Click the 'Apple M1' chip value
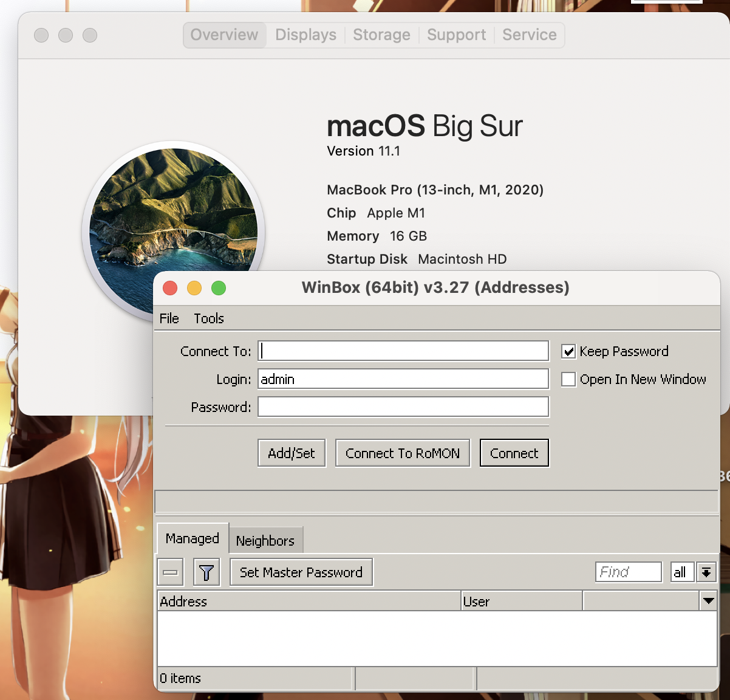Screen dimensions: 730x700 pyautogui.click(x=396, y=213)
